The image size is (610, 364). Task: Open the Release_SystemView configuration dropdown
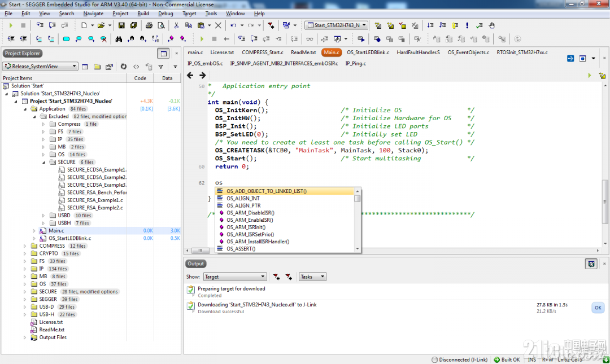point(41,67)
